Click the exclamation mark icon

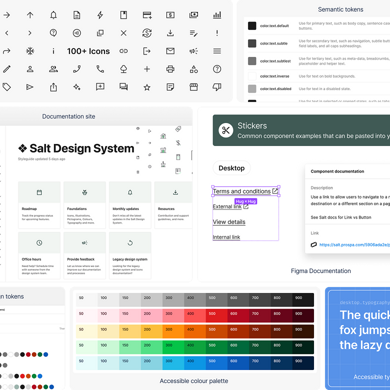click(217, 33)
